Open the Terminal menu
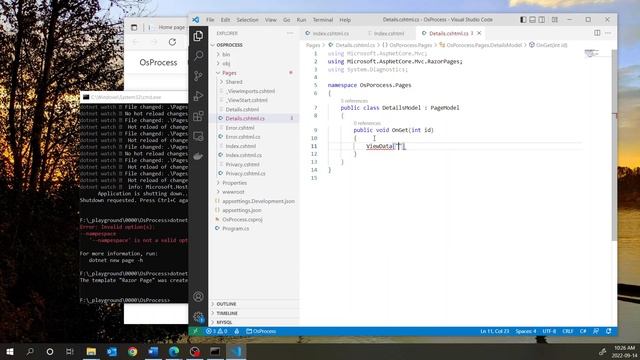Viewport: 640px width, 360px height. click(323, 20)
